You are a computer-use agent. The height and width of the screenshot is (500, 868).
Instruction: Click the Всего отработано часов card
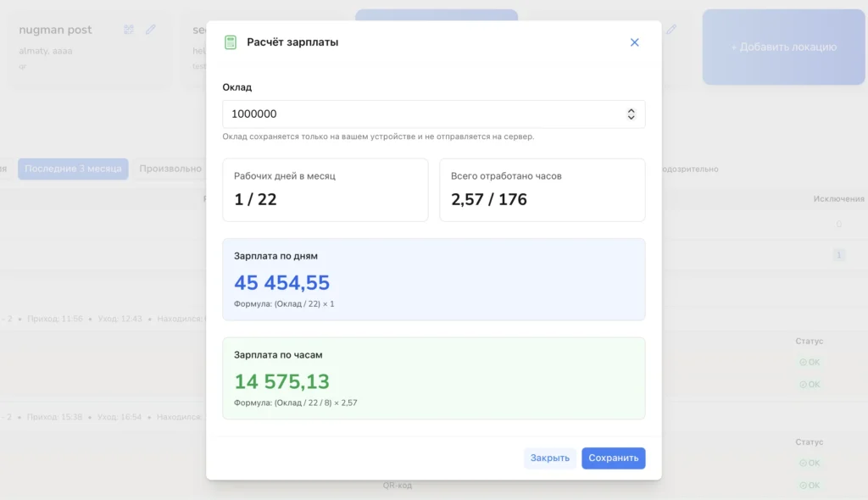(x=542, y=190)
